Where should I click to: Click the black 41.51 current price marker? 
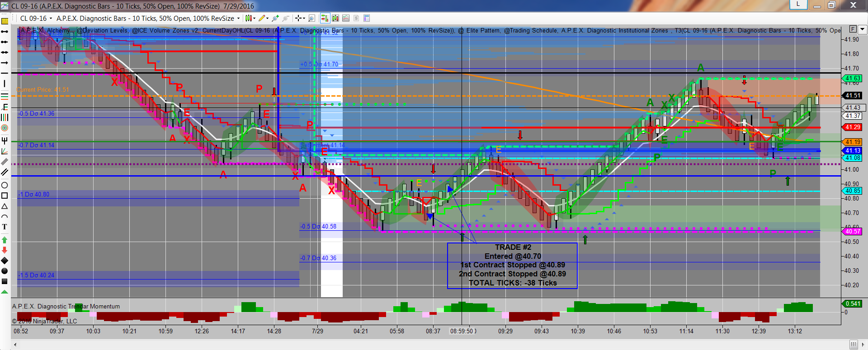tap(853, 95)
